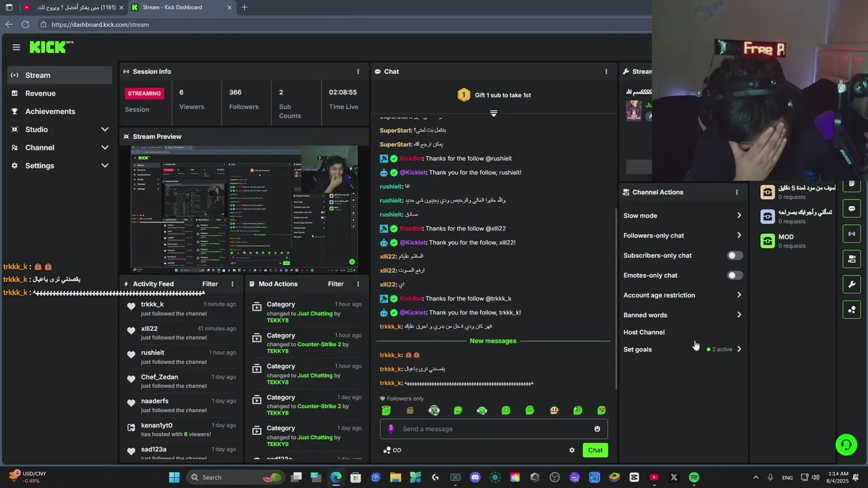The height and width of the screenshot is (488, 868).
Task: Open the emoji picker in message box
Action: pos(597,428)
